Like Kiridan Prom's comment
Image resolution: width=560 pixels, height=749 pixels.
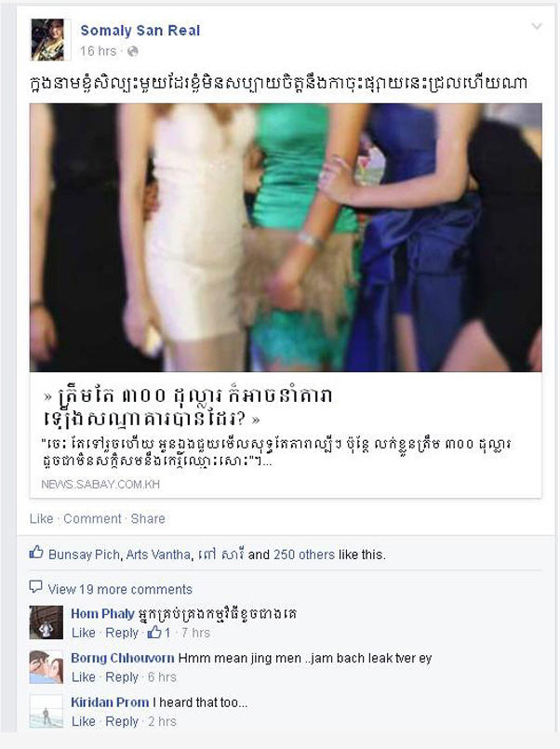(x=84, y=721)
